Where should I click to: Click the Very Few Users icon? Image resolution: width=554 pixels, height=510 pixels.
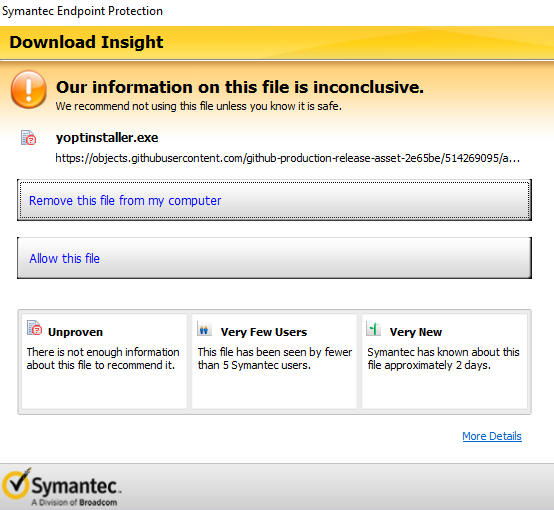tap(204, 328)
